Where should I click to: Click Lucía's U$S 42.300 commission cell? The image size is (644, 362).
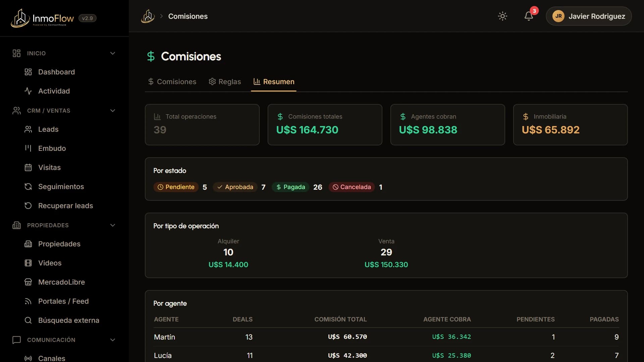[x=347, y=356]
